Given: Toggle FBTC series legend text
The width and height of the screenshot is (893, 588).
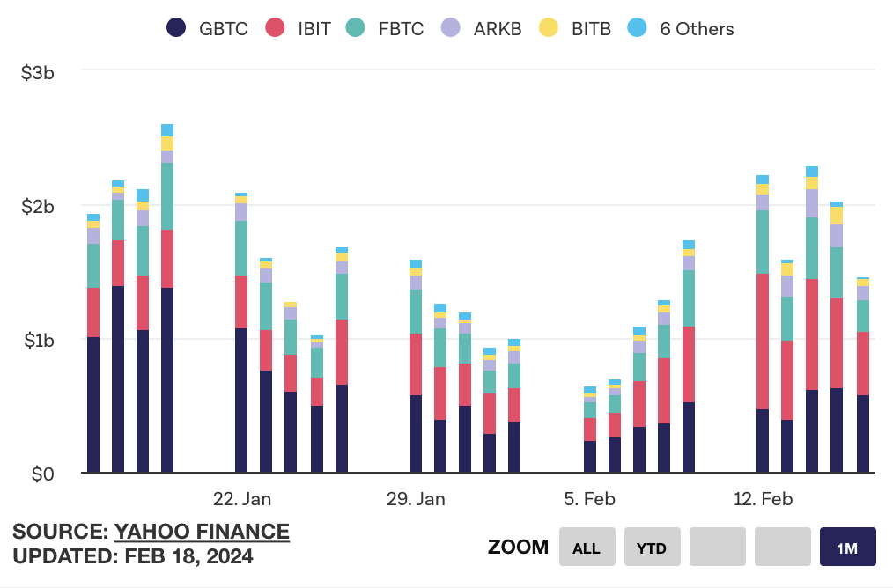Looking at the screenshot, I should [401, 28].
